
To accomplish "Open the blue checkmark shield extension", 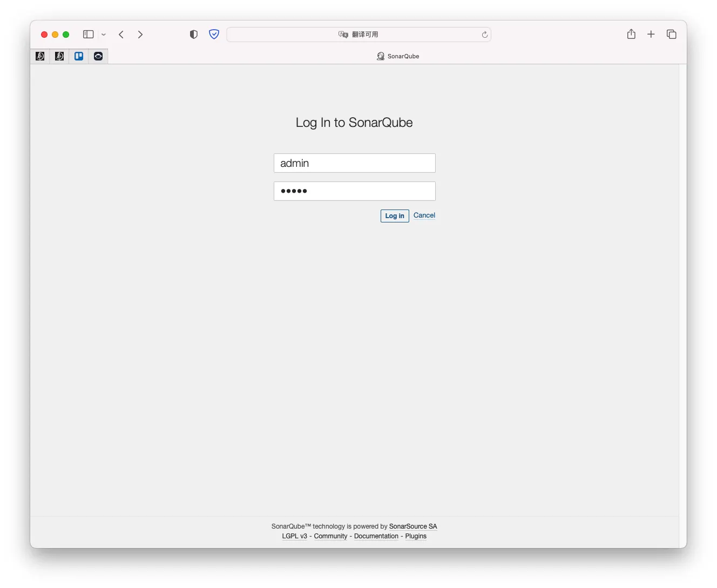I will (214, 35).
